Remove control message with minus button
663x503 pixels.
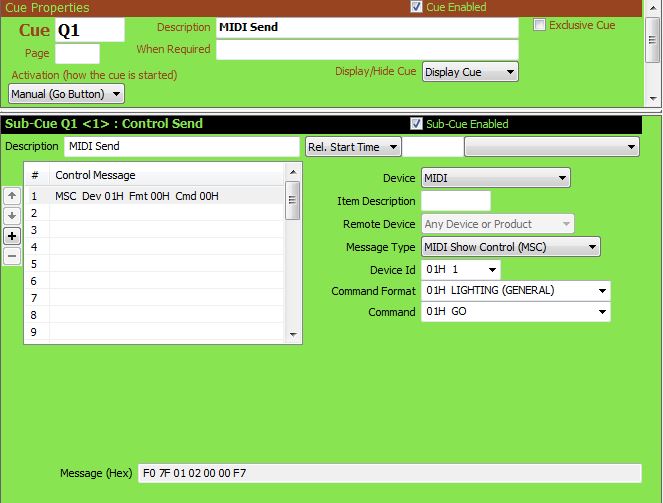pos(12,256)
